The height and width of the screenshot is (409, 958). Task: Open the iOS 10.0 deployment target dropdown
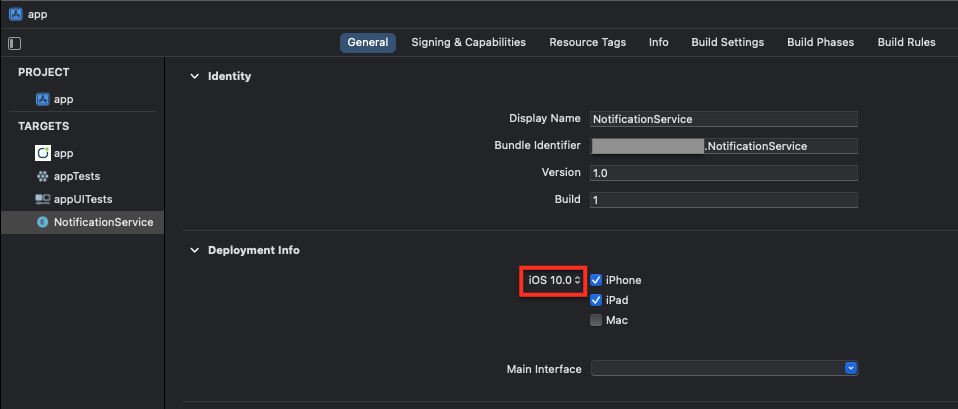tap(554, 281)
